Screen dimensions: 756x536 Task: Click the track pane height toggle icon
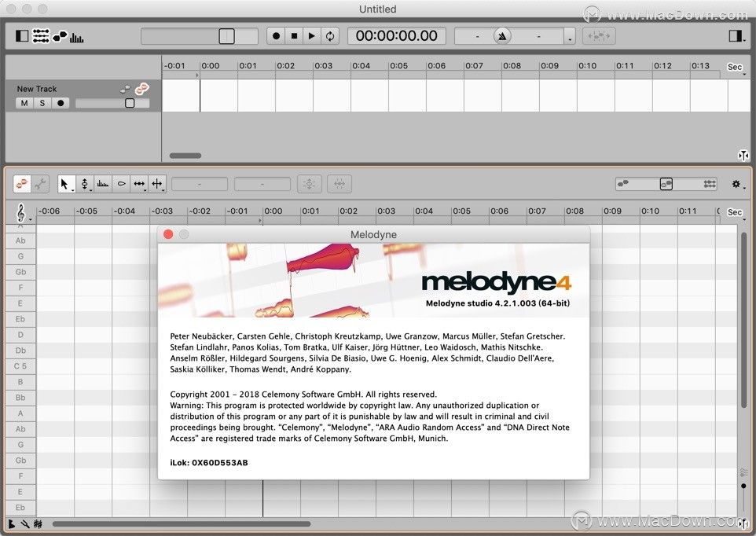(x=743, y=155)
